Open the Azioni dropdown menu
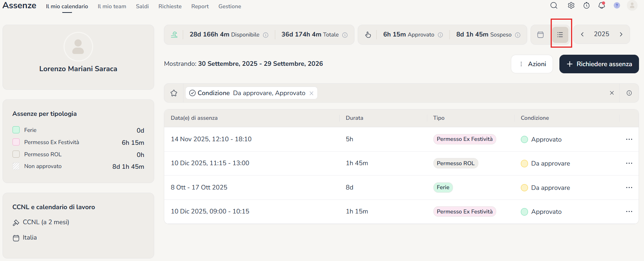This screenshot has height=261, width=644. pyautogui.click(x=532, y=64)
